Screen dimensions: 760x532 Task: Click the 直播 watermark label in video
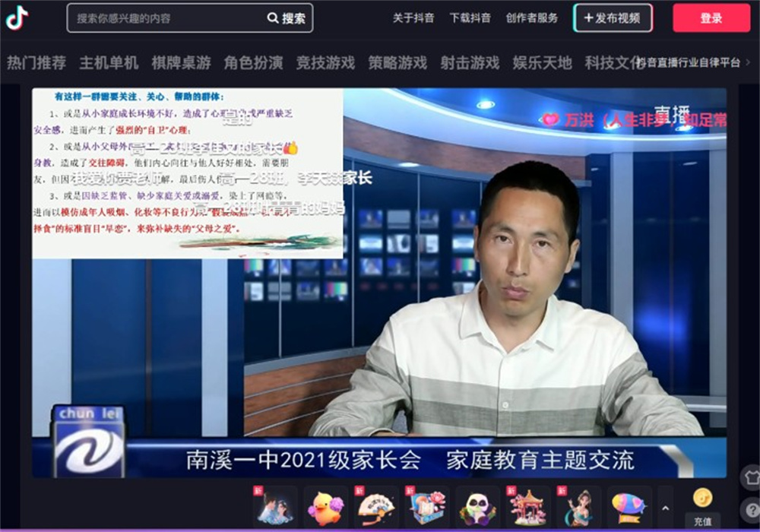click(672, 114)
